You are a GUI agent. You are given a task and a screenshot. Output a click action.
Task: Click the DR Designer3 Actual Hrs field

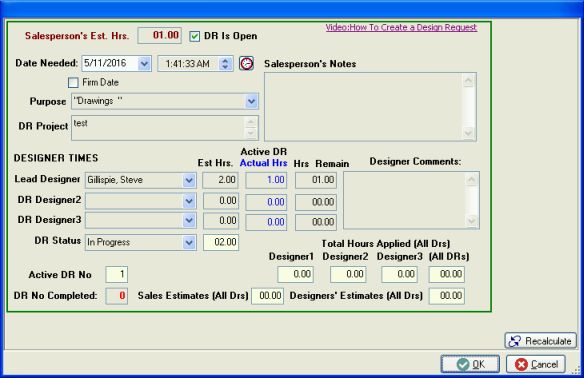click(x=266, y=222)
